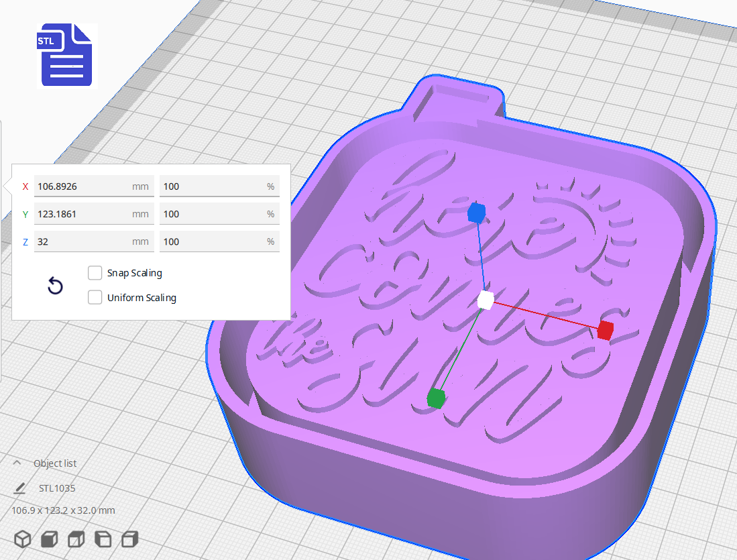This screenshot has height=560, width=737.
Task: Switch to isometric view
Action: pos(23,538)
